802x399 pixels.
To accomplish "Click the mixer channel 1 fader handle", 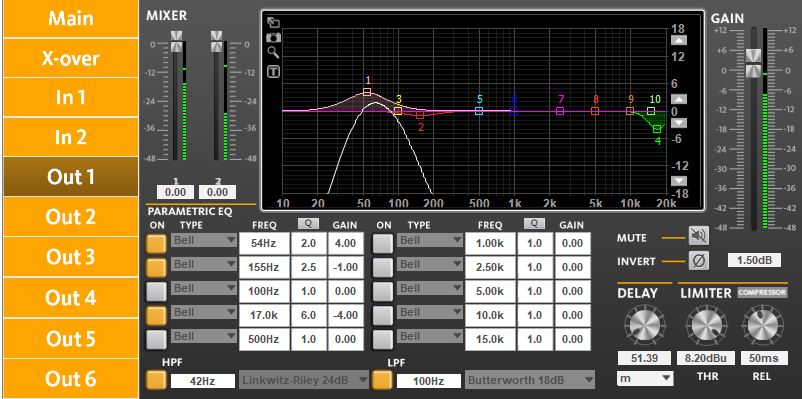I will pos(176,41).
